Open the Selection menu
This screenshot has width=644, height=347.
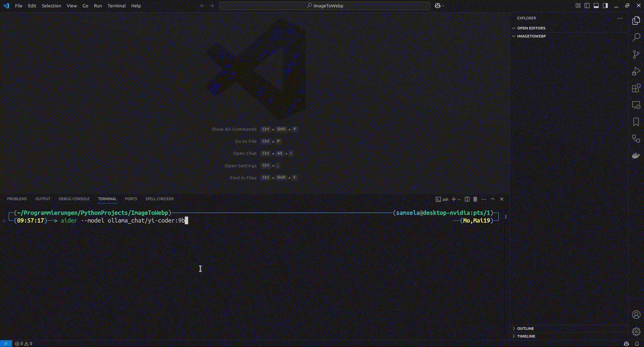51,6
